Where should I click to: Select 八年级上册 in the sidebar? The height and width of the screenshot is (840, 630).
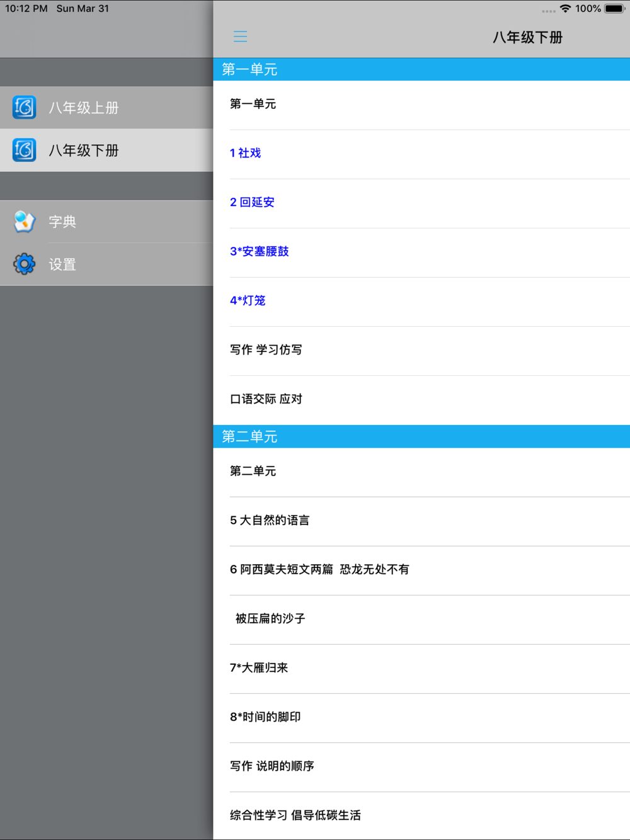click(106, 108)
